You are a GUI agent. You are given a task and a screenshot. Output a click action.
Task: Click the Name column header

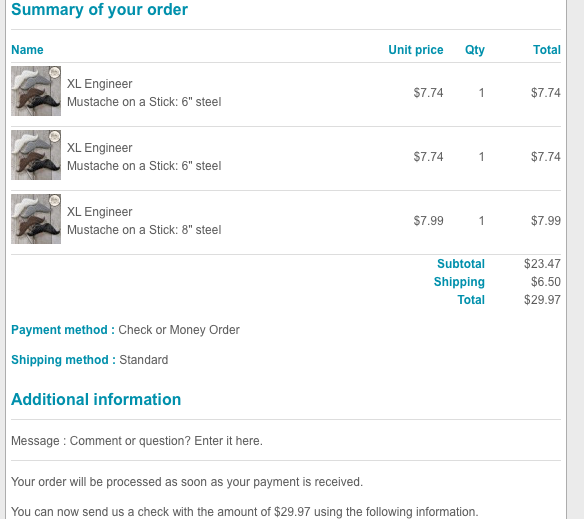click(x=27, y=50)
